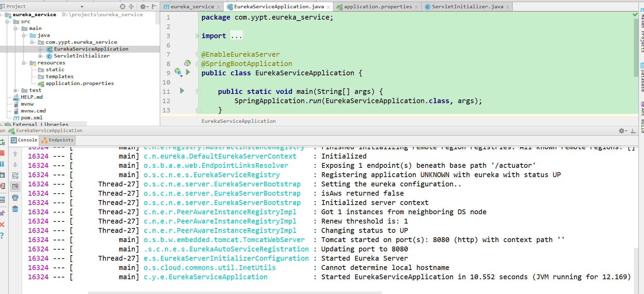Expand the EurekaServiceApplication class node
644x294 pixels.
pos(40,49)
